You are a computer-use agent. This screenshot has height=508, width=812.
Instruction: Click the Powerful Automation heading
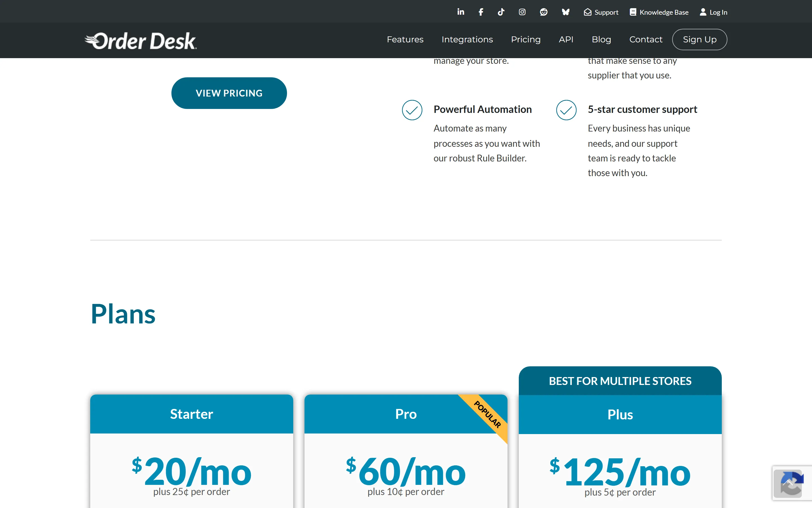click(x=482, y=109)
